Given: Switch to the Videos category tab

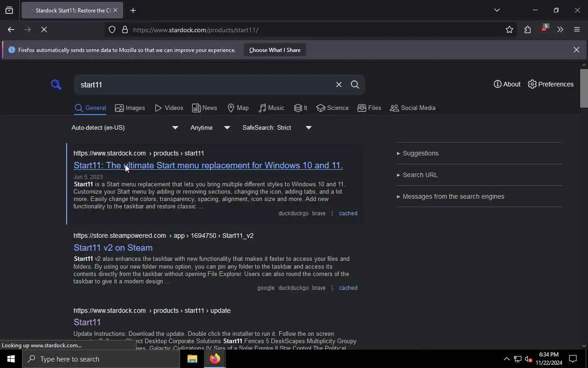Looking at the screenshot, I should tap(169, 108).
